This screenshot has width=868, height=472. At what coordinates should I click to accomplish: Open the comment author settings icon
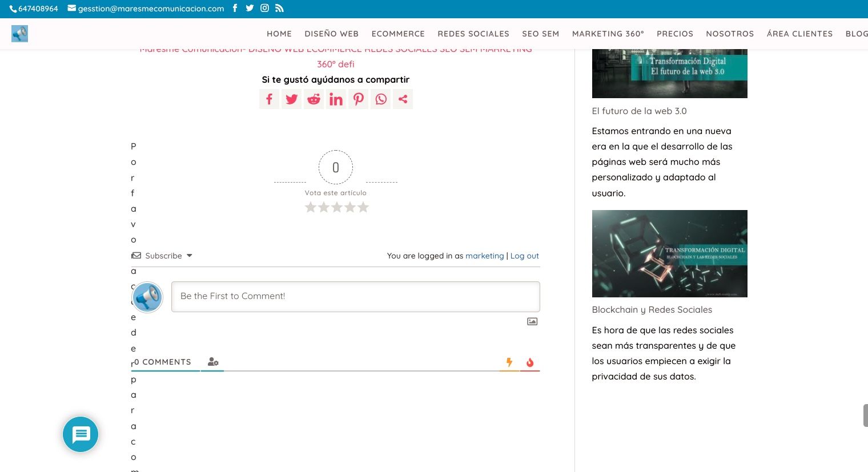(213, 362)
